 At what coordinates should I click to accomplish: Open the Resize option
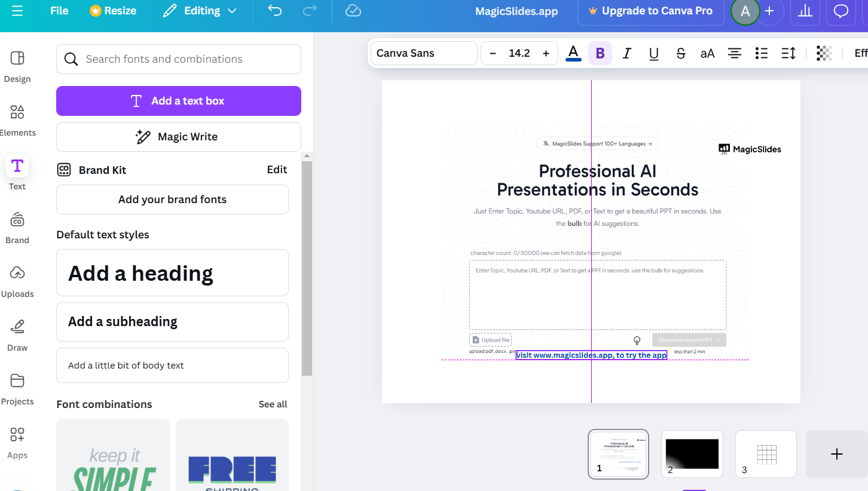(x=113, y=11)
